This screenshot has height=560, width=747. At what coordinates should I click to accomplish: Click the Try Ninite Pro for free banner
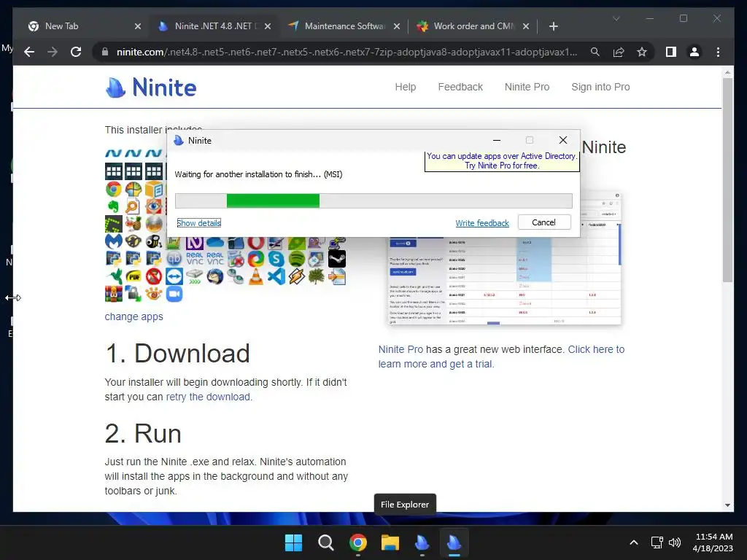point(502,161)
